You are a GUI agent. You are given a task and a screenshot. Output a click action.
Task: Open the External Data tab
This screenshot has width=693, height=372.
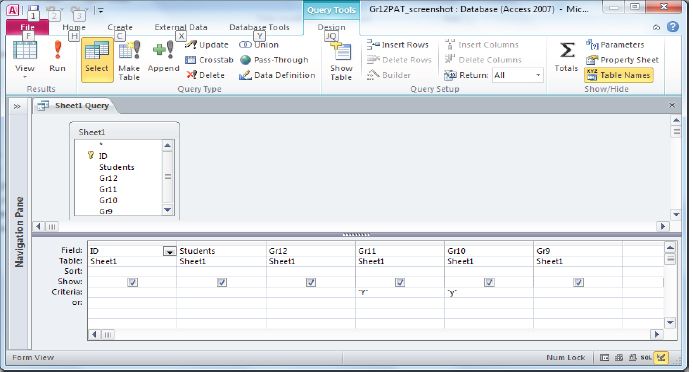[x=181, y=27]
